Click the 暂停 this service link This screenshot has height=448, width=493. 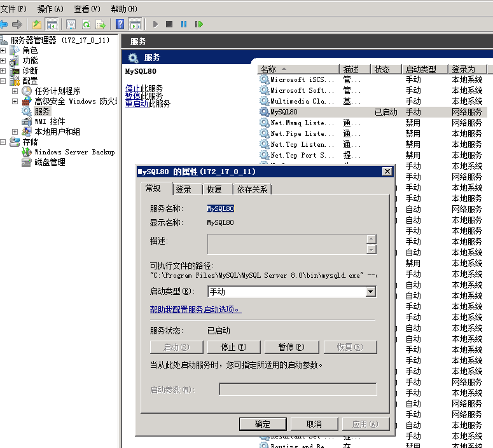click(x=133, y=95)
